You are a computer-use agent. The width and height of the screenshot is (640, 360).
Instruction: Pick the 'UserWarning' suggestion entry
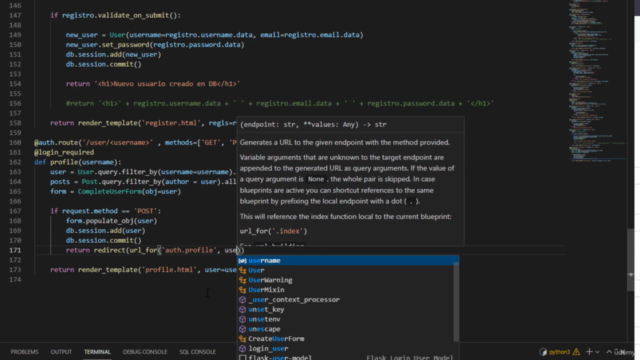pyautogui.click(x=348, y=280)
